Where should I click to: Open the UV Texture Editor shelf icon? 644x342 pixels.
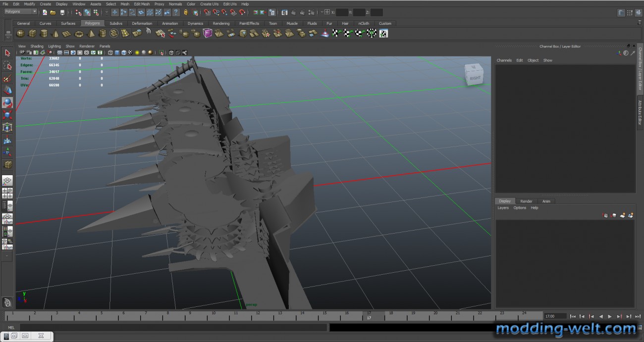click(383, 33)
